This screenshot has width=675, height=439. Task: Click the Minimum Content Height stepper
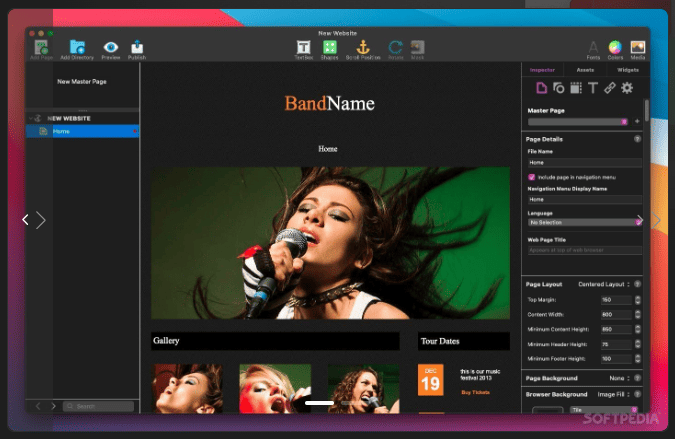(638, 329)
